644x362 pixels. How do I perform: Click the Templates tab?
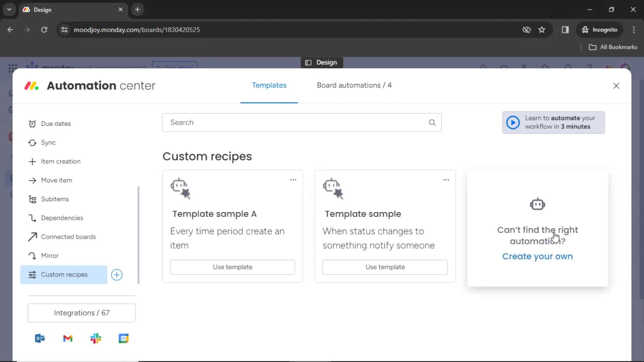coord(269,85)
